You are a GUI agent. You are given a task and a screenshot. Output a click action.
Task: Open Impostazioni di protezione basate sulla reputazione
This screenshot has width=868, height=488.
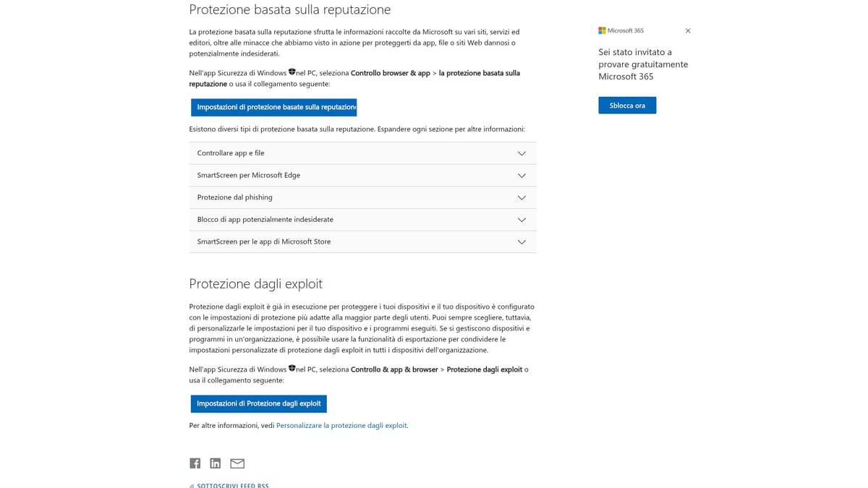[x=273, y=107]
